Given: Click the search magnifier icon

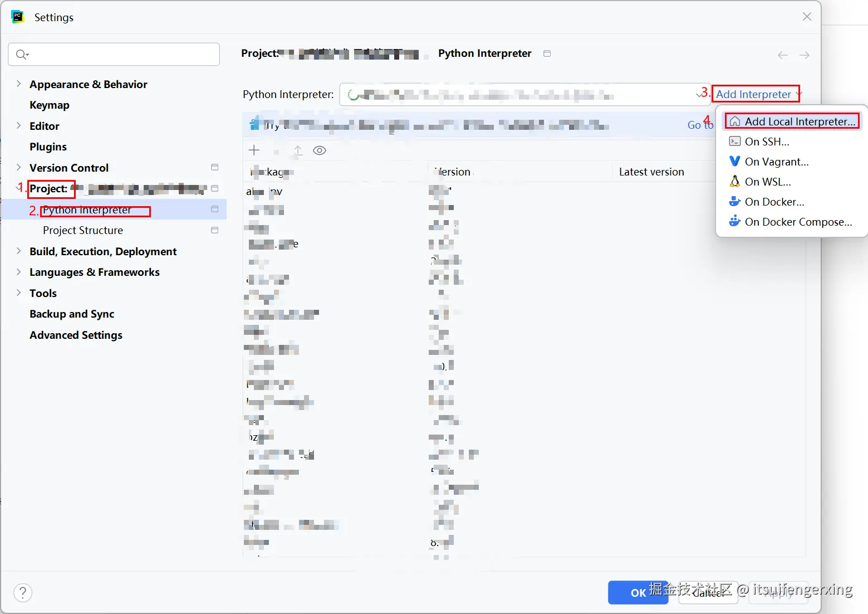Looking at the screenshot, I should pos(22,54).
